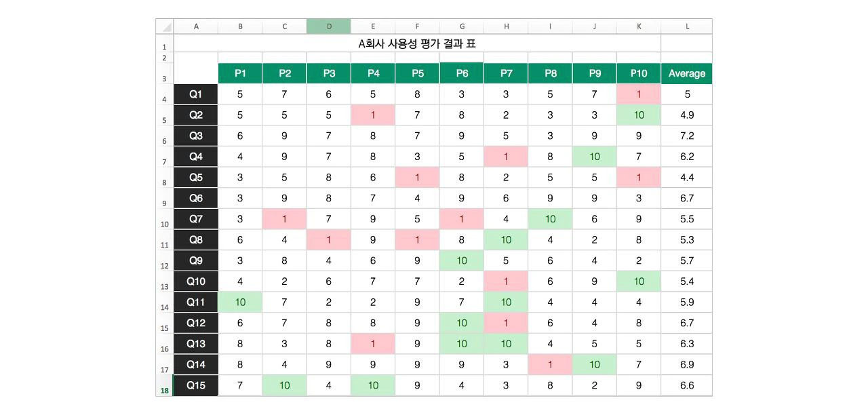Click the P1 header cell
The width and height of the screenshot is (868, 413).
[240, 73]
